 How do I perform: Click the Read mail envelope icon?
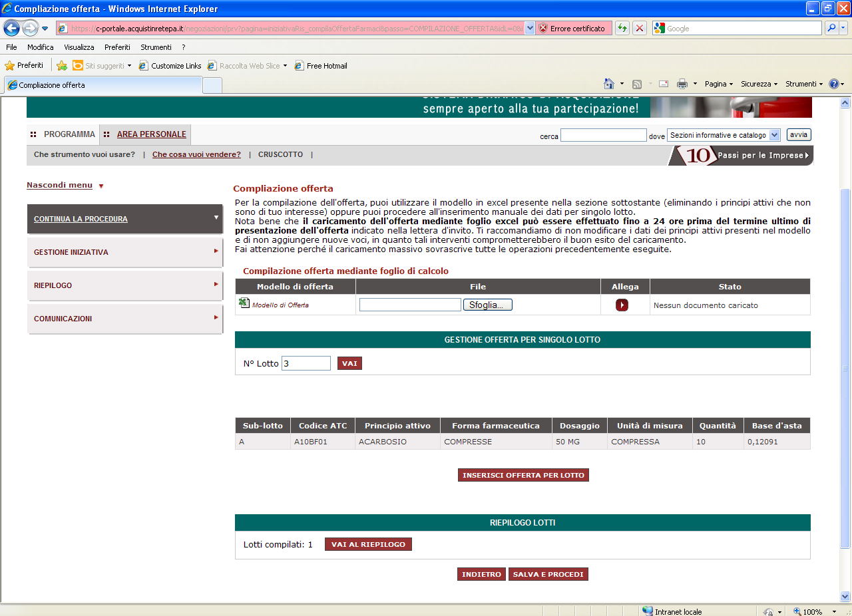pyautogui.click(x=664, y=84)
